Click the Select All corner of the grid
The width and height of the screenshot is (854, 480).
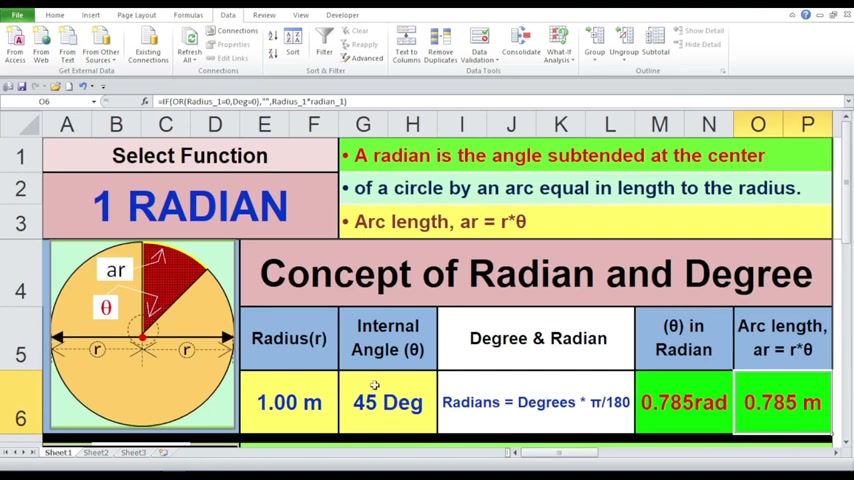coord(22,124)
